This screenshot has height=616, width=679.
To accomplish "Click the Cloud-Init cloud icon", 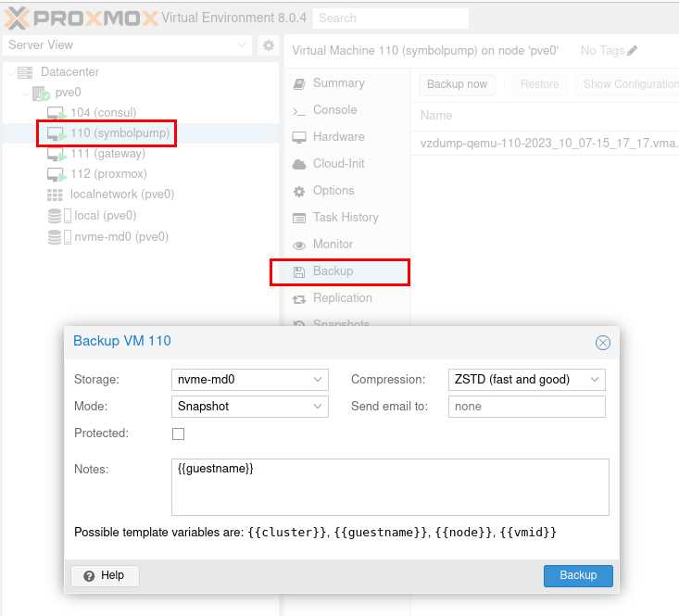I will click(x=299, y=165).
